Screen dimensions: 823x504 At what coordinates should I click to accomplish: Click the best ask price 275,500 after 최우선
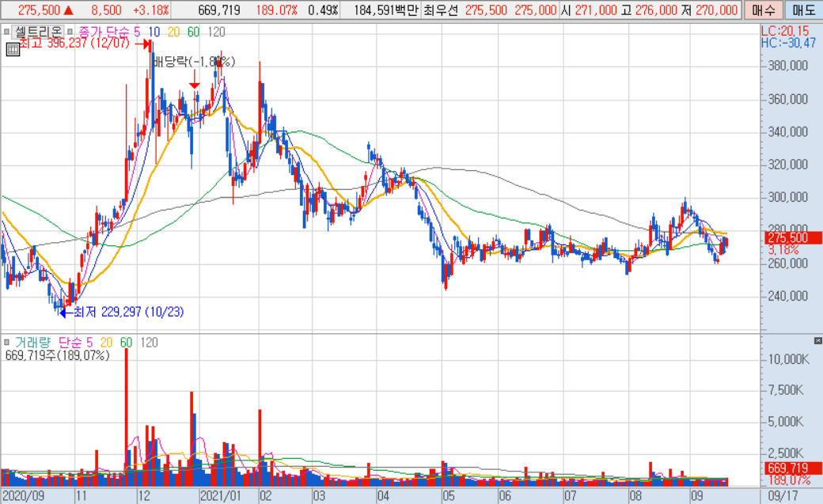[486, 10]
